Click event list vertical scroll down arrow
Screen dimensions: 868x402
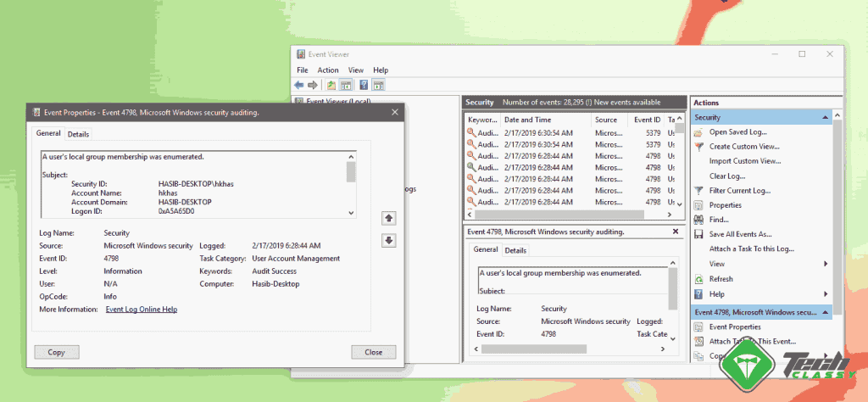[680, 204]
